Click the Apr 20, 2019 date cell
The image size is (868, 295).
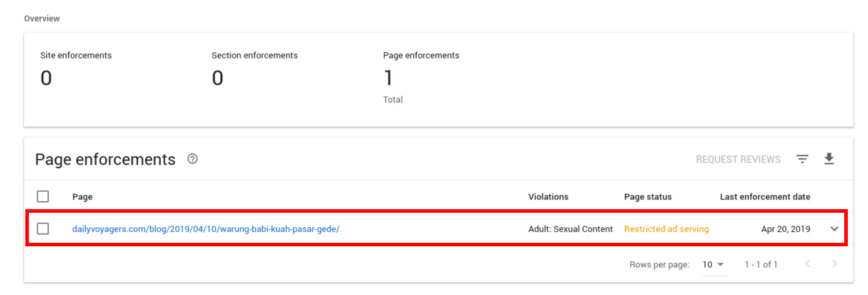pos(786,229)
